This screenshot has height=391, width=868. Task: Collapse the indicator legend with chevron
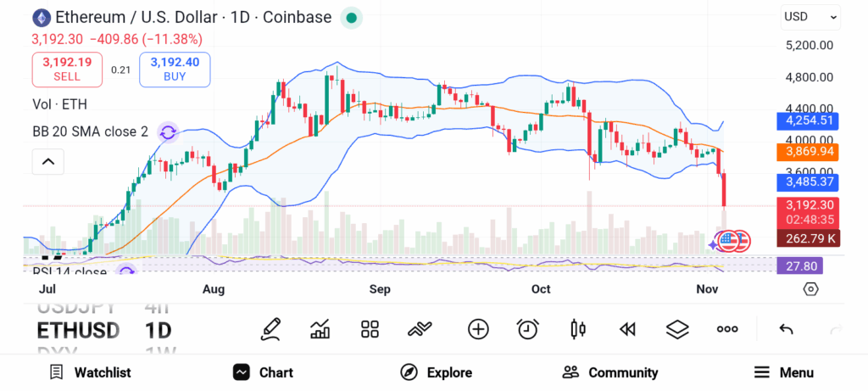click(48, 161)
